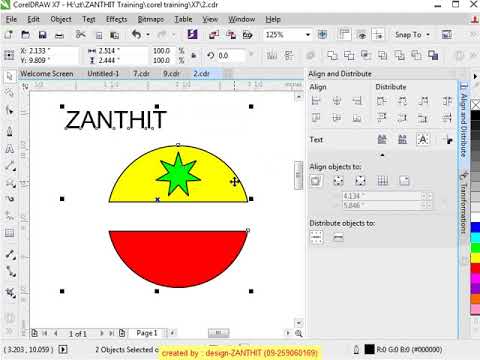Screen dimensions: 480x360
Task: Switch to the Welcome Screen tab
Action: tap(47, 74)
